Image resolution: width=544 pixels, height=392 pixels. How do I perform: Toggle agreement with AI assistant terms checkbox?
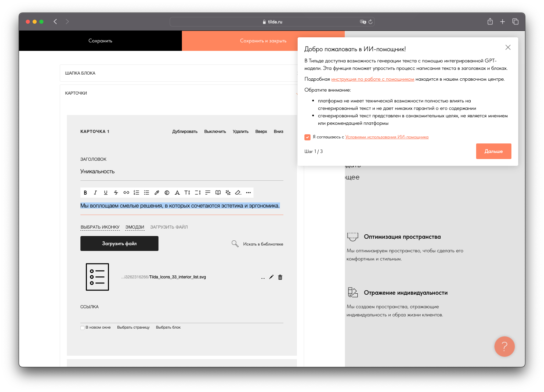coord(307,137)
